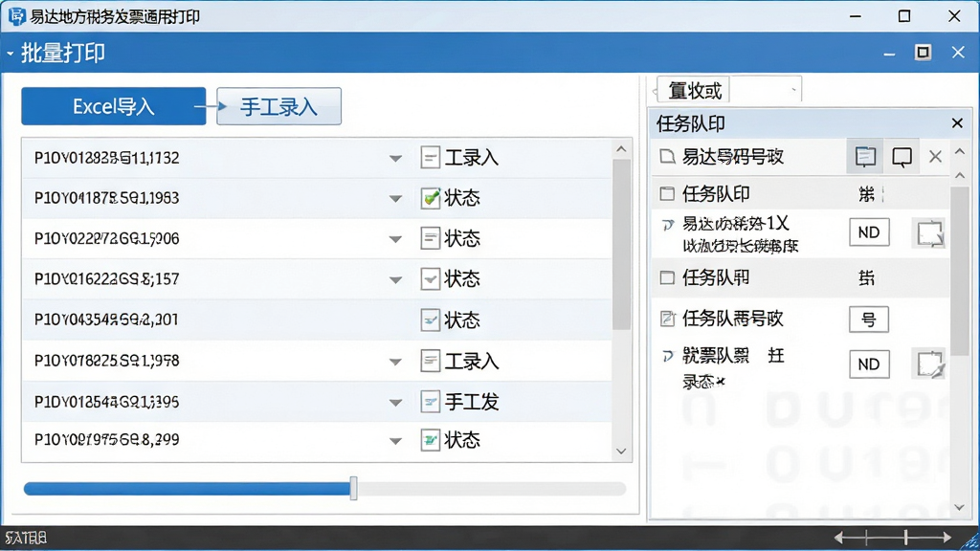Expand the 易达 1X task item arrow

tap(668, 224)
